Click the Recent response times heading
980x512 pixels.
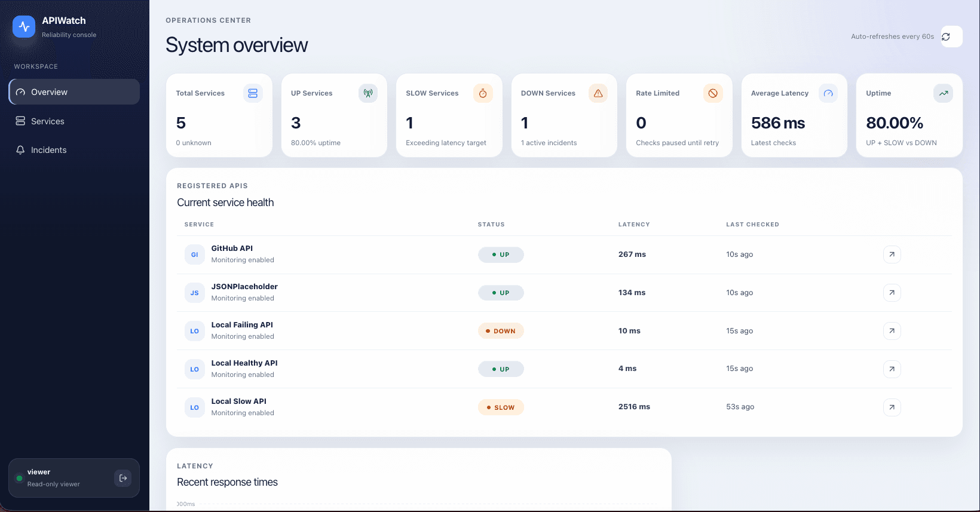coord(227,482)
